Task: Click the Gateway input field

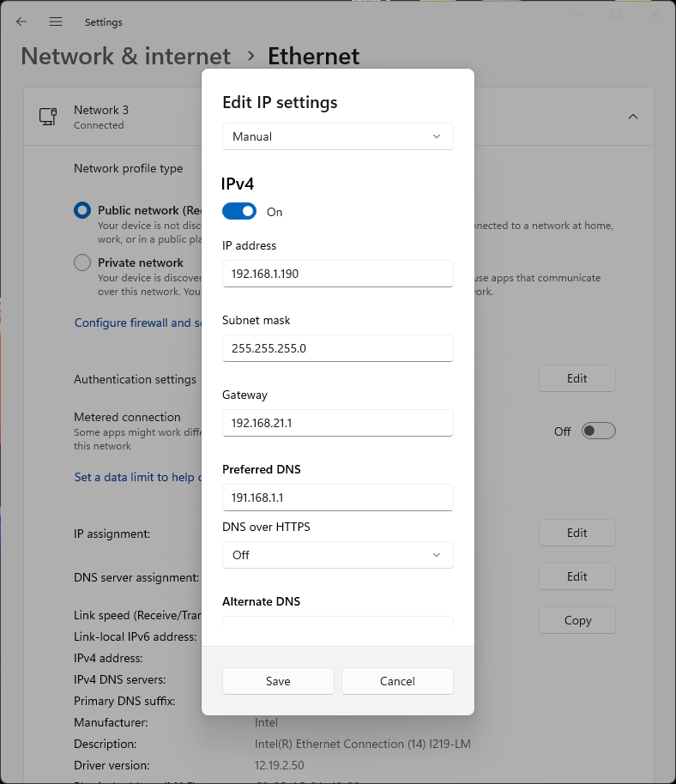Action: point(337,423)
